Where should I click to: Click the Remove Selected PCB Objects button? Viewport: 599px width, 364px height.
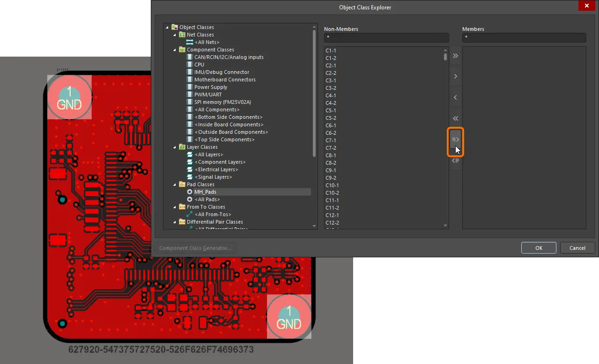455,160
